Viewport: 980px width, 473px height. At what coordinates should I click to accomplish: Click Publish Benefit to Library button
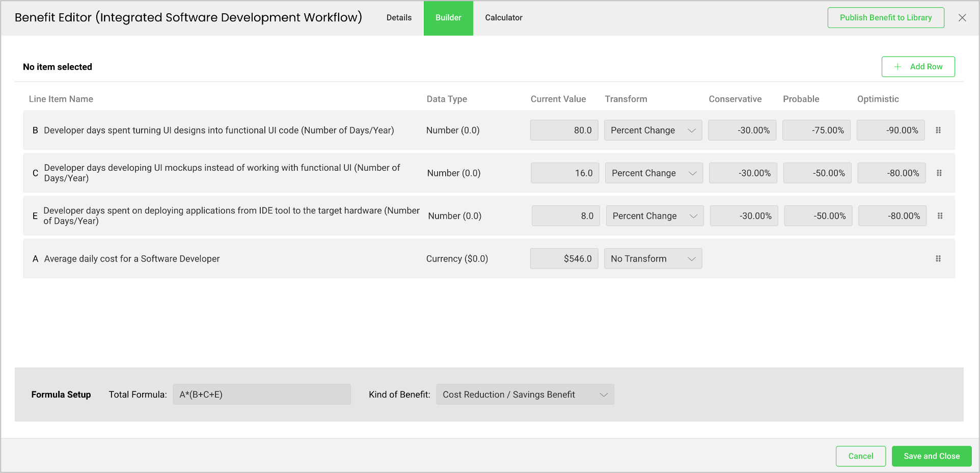click(x=885, y=18)
